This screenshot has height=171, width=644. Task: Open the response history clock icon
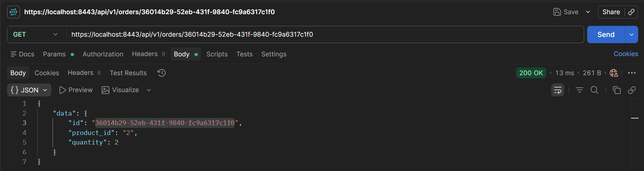(x=161, y=73)
